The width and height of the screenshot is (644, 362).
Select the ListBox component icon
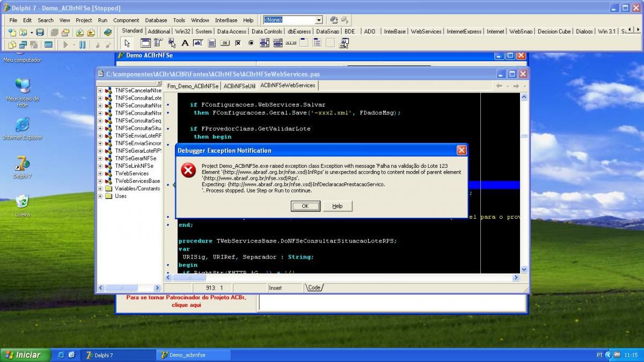[264, 43]
